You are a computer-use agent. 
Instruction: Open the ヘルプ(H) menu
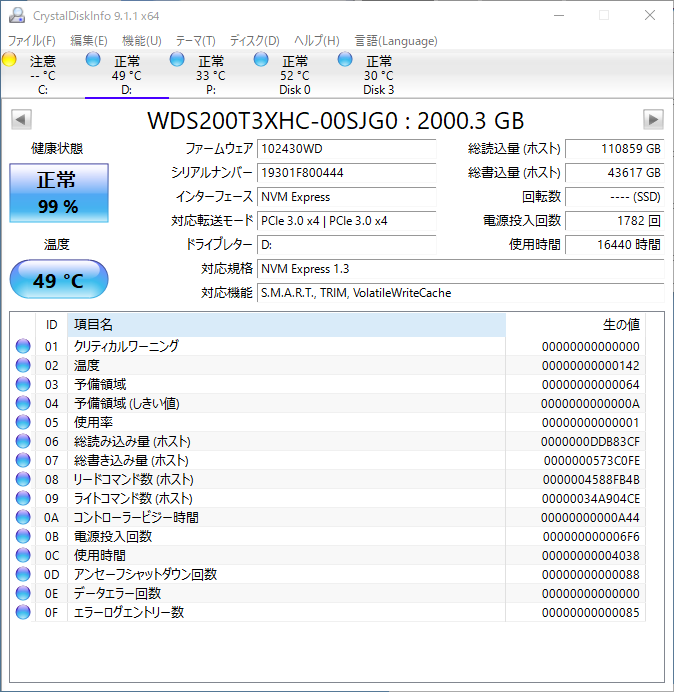pos(316,41)
